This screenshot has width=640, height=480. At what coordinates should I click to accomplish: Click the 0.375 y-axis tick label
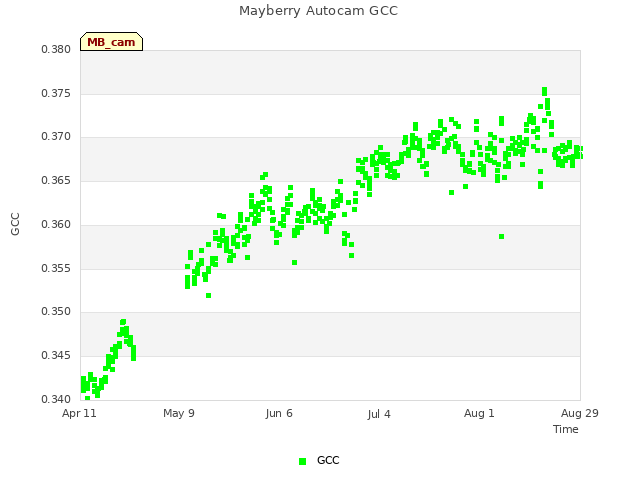(56, 93)
